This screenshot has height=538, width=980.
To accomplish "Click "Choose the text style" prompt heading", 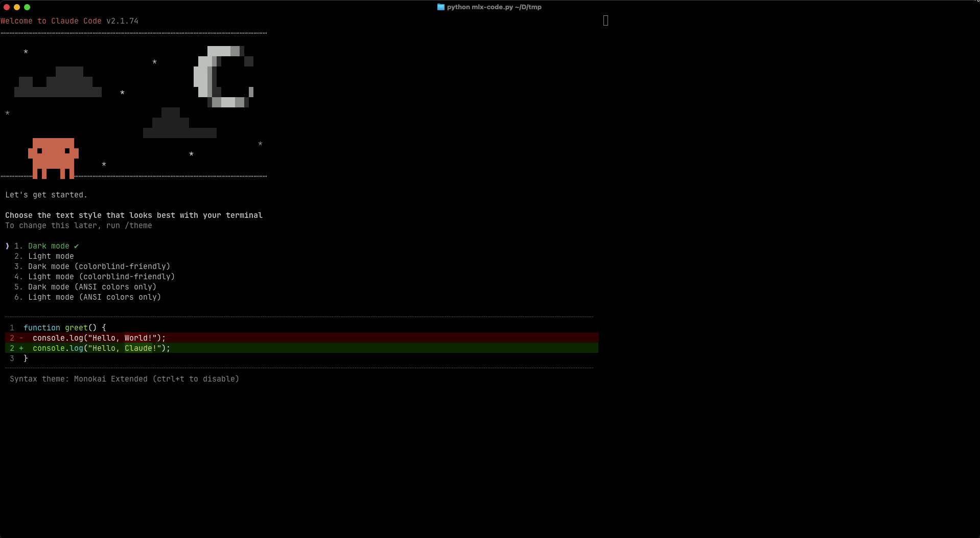I will [x=134, y=215].
